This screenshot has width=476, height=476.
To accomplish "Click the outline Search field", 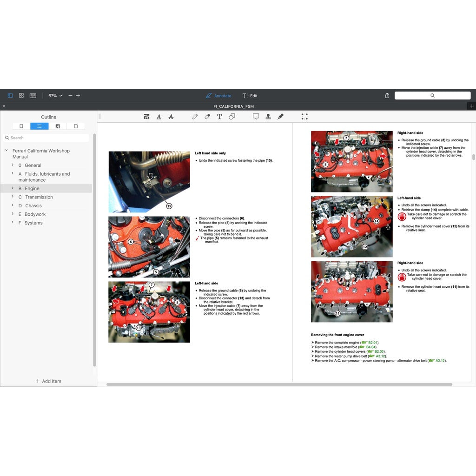I will (x=46, y=138).
